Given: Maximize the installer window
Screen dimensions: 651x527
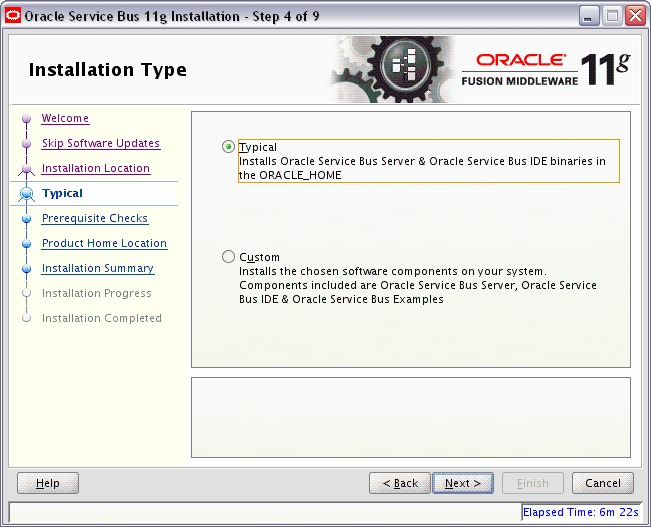Looking at the screenshot, I should pos(612,16).
